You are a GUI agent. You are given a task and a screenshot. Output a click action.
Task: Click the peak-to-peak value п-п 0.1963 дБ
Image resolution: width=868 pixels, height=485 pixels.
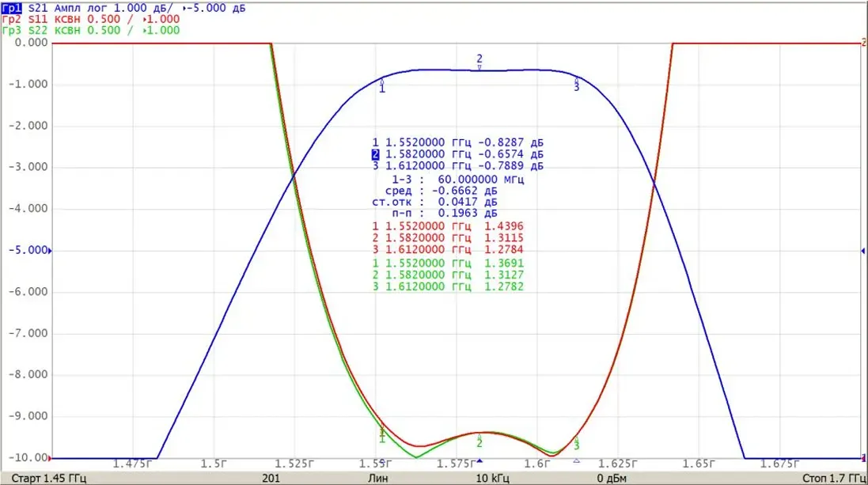(445, 213)
